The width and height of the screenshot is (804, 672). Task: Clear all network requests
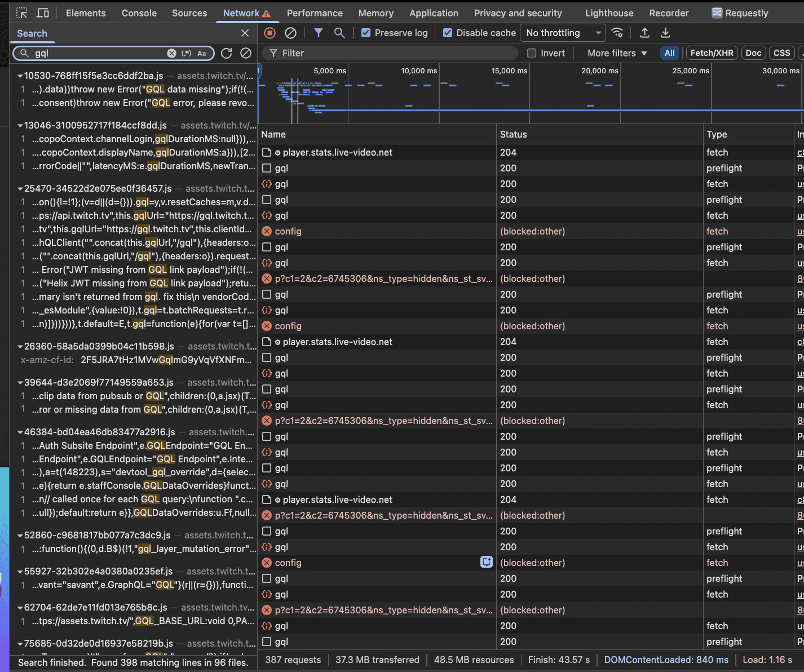point(291,33)
